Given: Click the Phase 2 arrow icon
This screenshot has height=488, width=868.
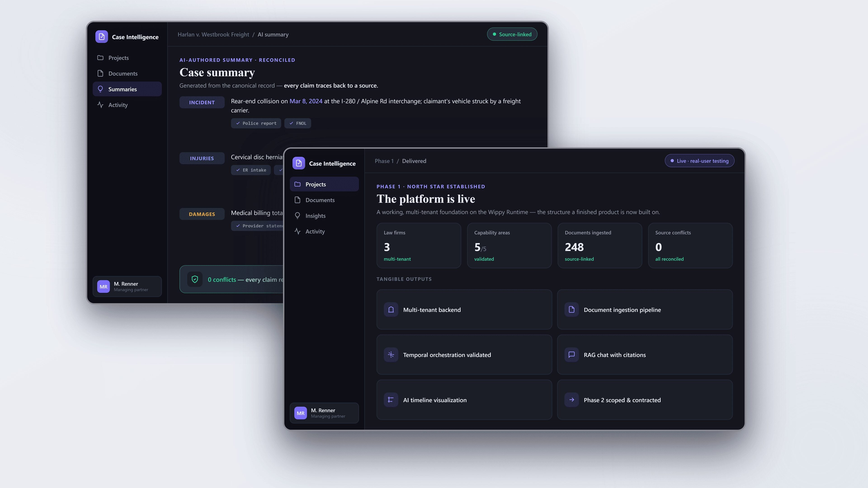Looking at the screenshot, I should (571, 400).
